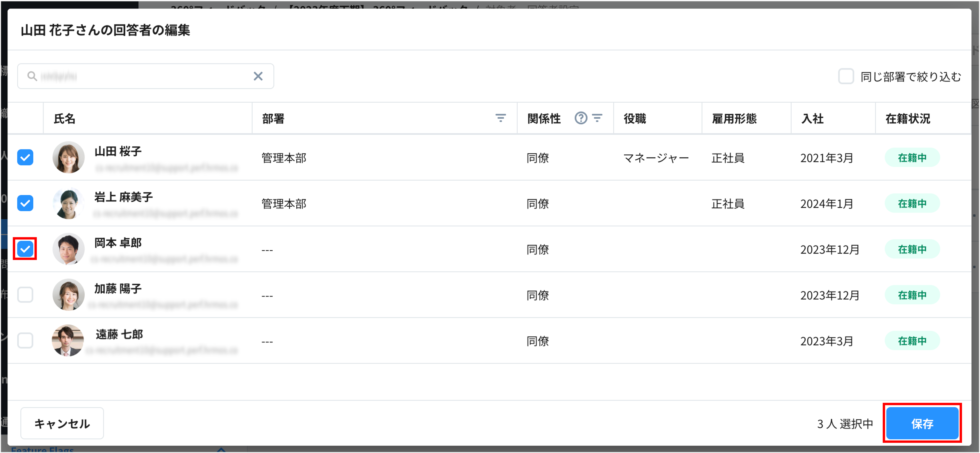Image resolution: width=980 pixels, height=453 pixels.
Task: Clear the search field with X icon
Action: [x=258, y=76]
